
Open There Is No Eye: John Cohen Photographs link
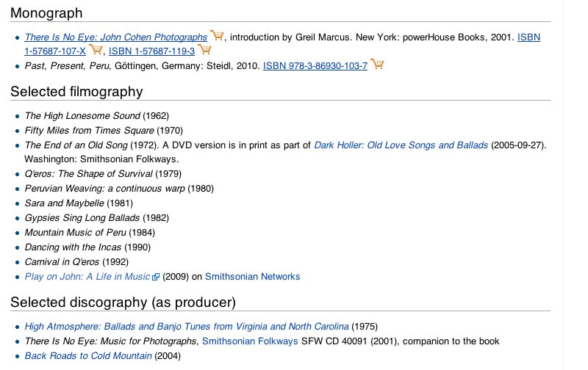[116, 37]
